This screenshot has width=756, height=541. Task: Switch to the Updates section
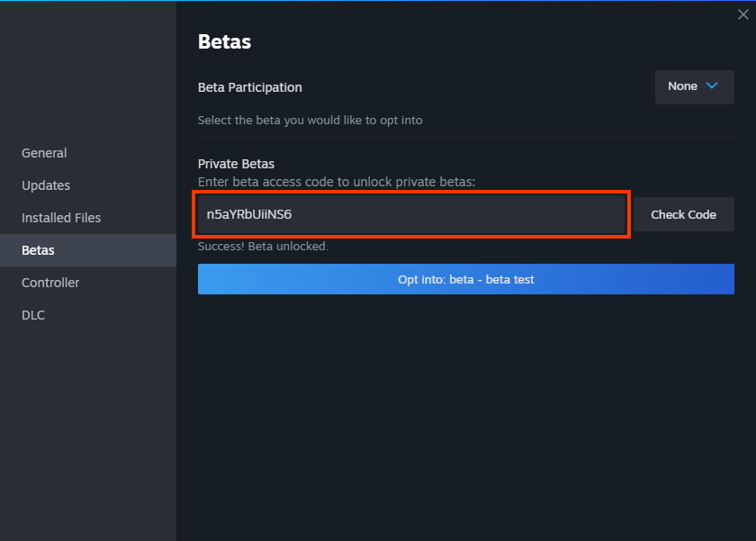coord(45,185)
